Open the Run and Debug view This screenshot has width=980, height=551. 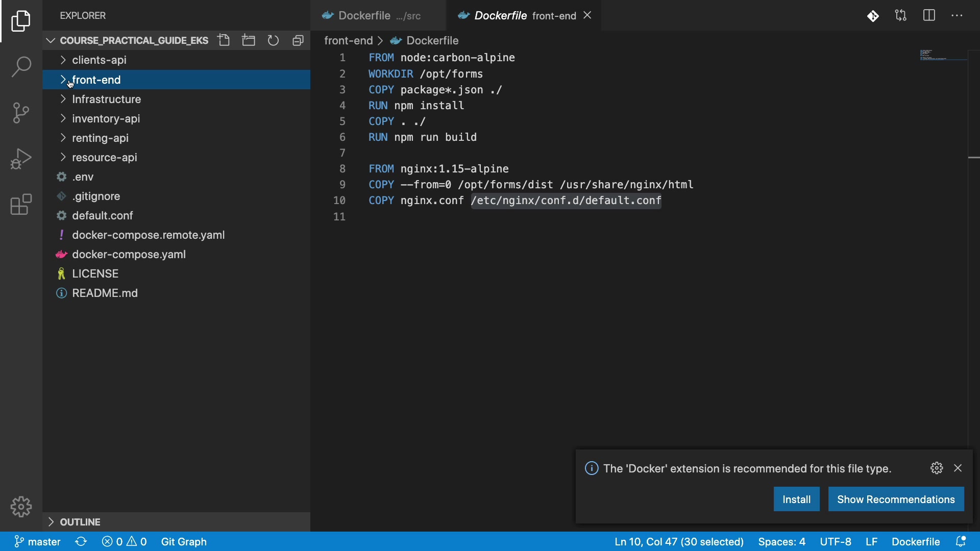click(x=21, y=159)
